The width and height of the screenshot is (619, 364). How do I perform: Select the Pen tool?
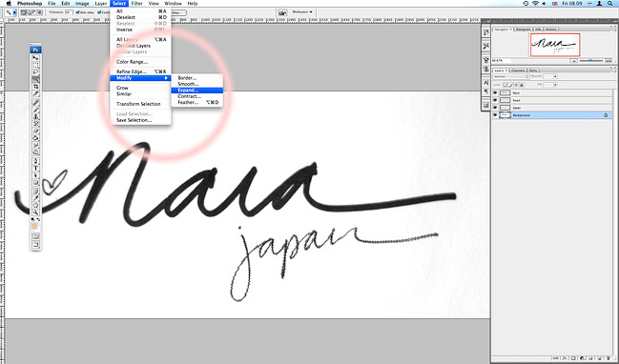point(35,161)
